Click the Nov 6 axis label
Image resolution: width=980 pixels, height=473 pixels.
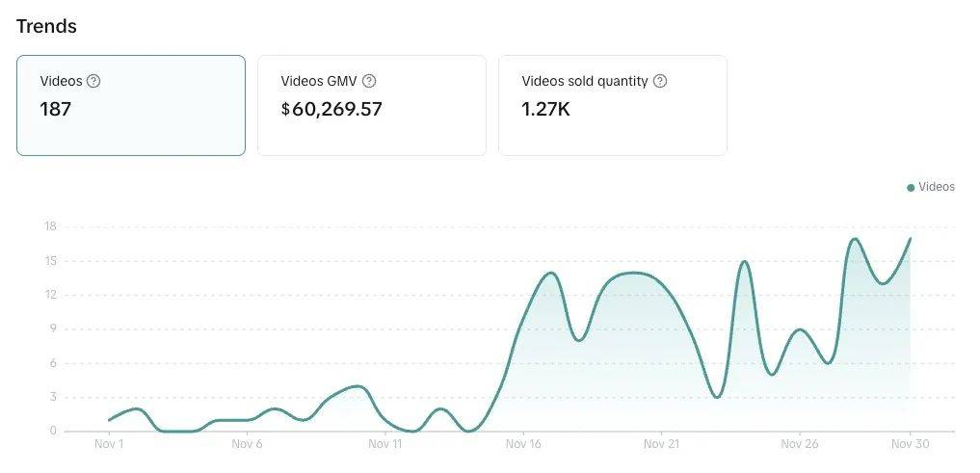coord(247,444)
